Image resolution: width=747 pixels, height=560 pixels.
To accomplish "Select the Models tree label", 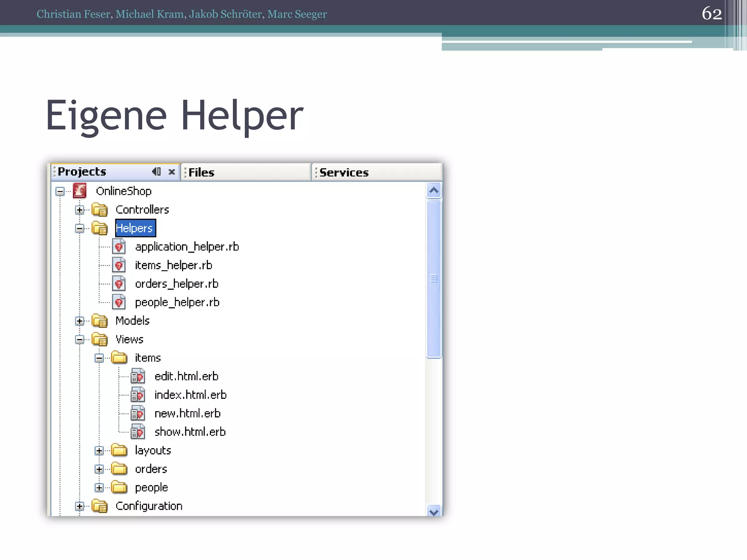I will (x=132, y=321).
